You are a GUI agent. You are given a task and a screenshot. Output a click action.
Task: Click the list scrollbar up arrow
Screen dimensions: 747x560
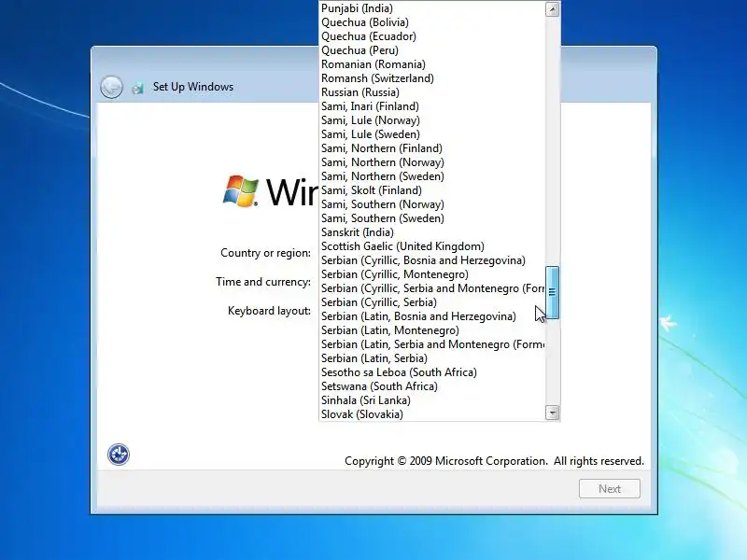pyautogui.click(x=552, y=9)
